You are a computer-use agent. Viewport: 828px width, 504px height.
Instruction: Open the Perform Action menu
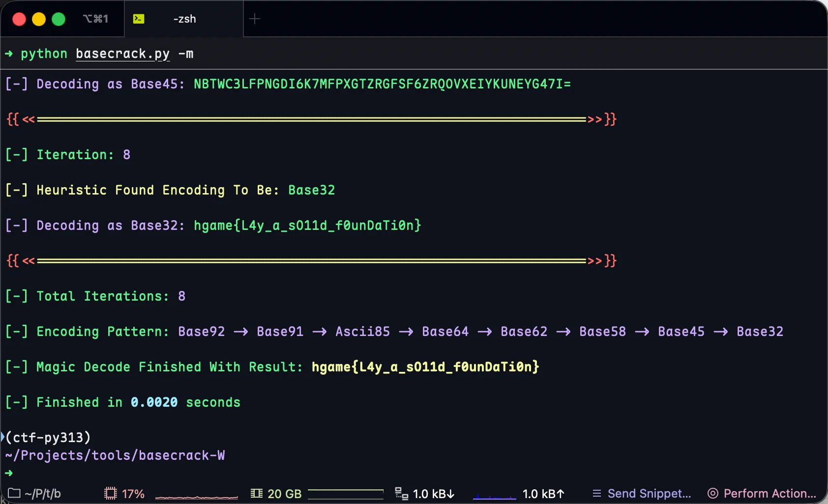click(x=762, y=493)
